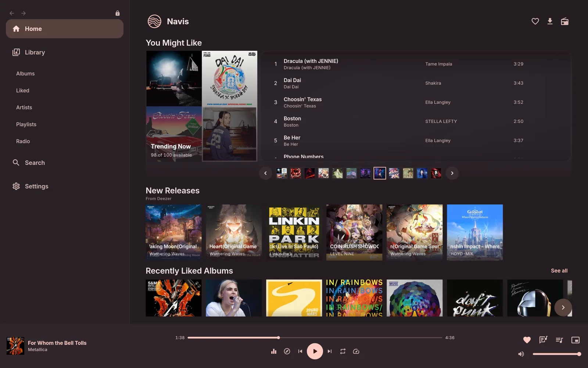Image resolution: width=588 pixels, height=368 pixels.
Task: Play track Dracula (with JENNIE)
Action: tap(416, 64)
